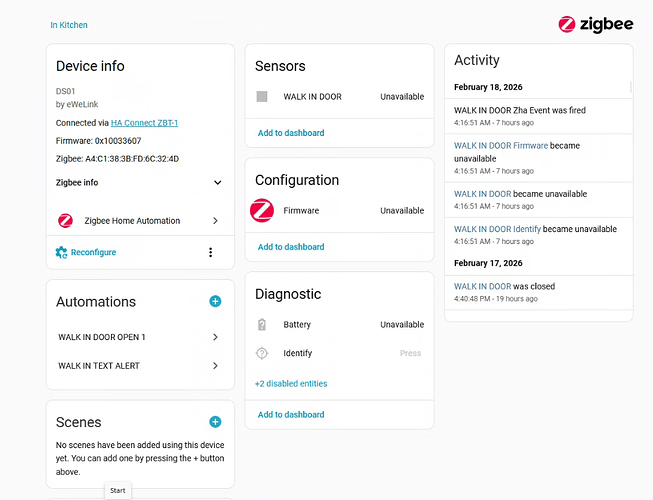The image size is (653, 500).
Task: Click the WALK IN DOOR sensor icon
Action: click(262, 97)
